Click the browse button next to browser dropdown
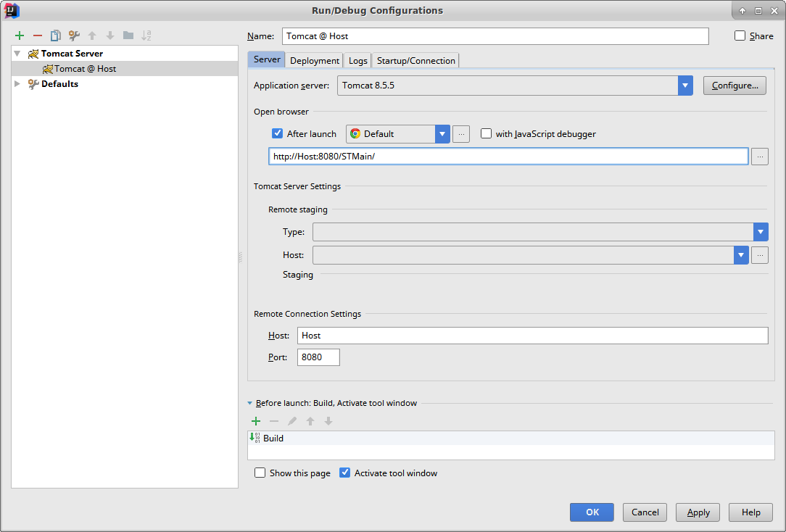The height and width of the screenshot is (532, 786). (461, 134)
